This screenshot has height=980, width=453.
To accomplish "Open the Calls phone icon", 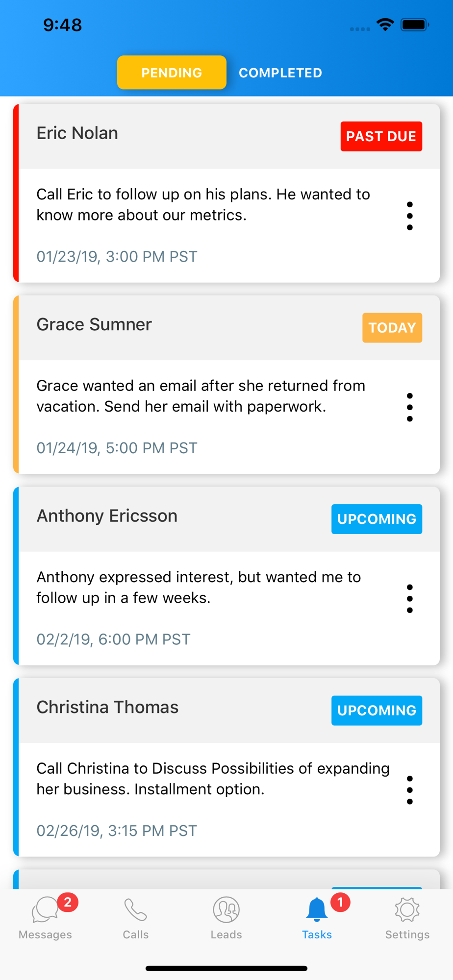I will pos(135,910).
